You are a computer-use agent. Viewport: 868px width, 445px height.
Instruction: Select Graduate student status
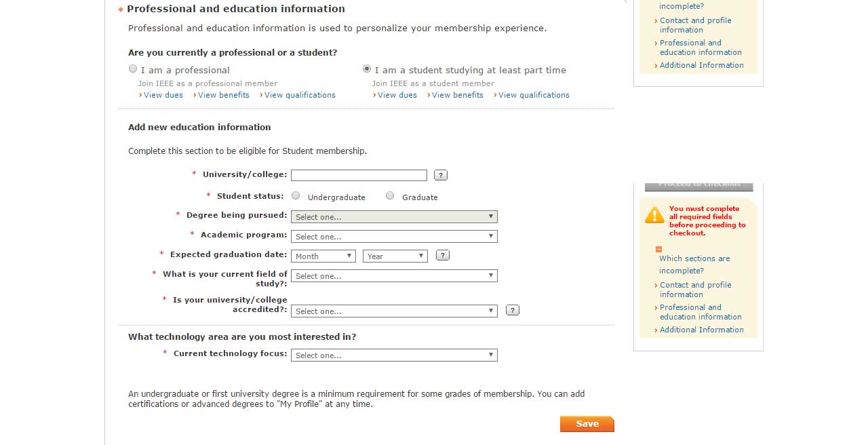(390, 196)
